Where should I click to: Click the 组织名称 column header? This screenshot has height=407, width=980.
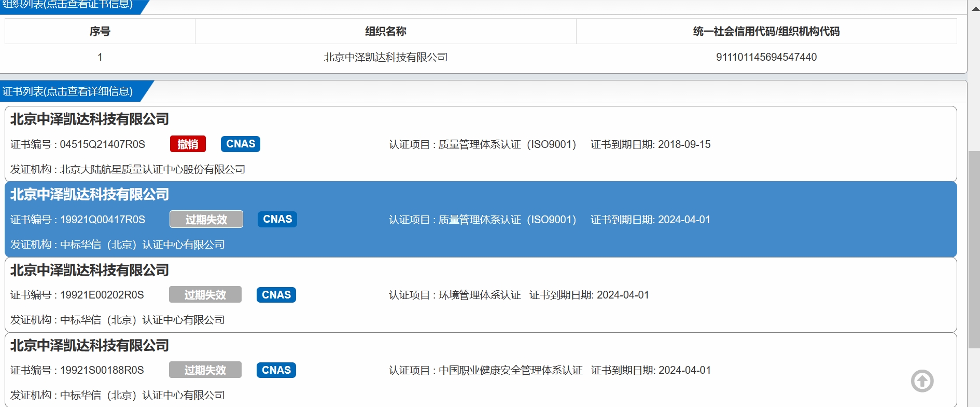click(x=386, y=31)
